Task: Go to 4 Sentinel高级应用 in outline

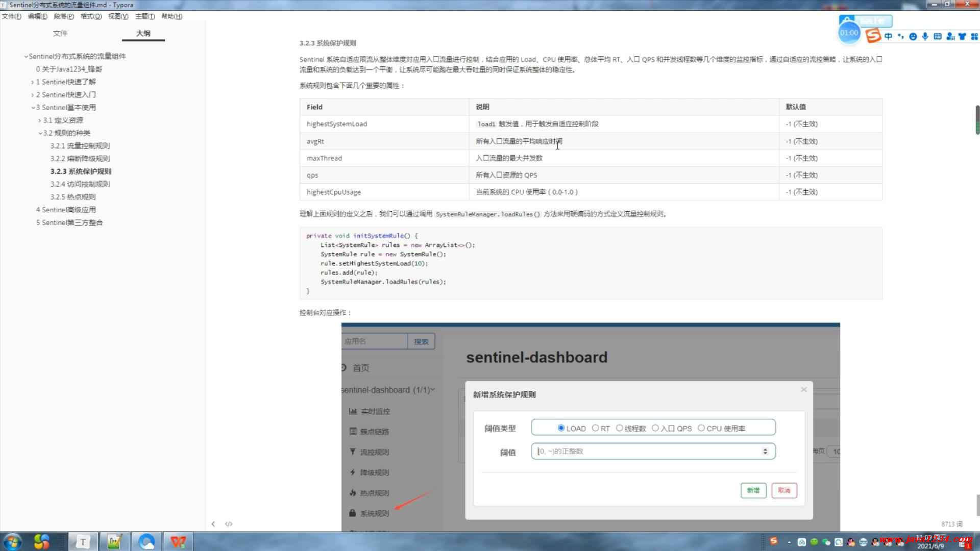Action: pos(66,210)
